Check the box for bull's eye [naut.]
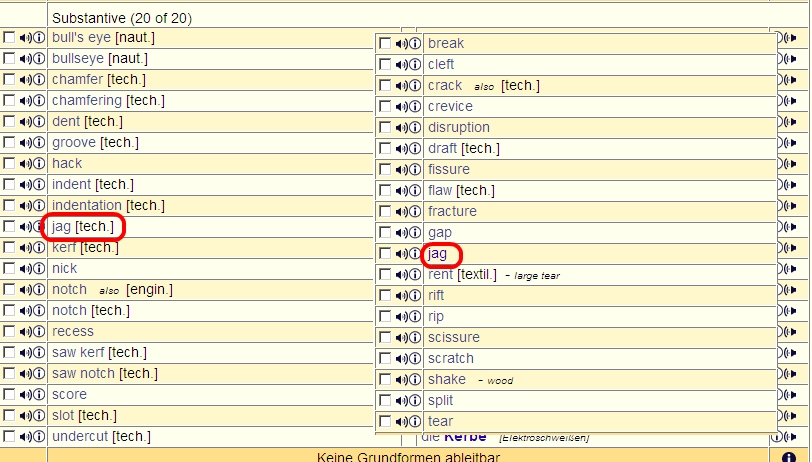Image resolution: width=812 pixels, height=462 pixels. pos(9,37)
